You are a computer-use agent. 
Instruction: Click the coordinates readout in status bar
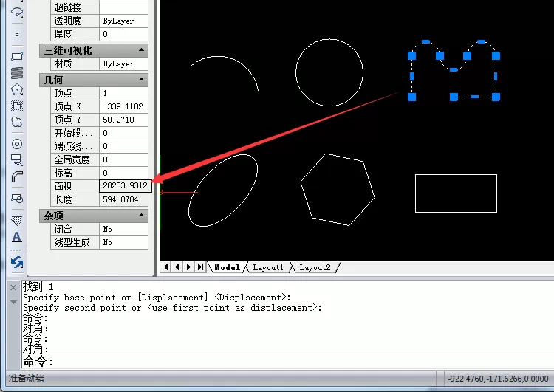[x=498, y=379]
